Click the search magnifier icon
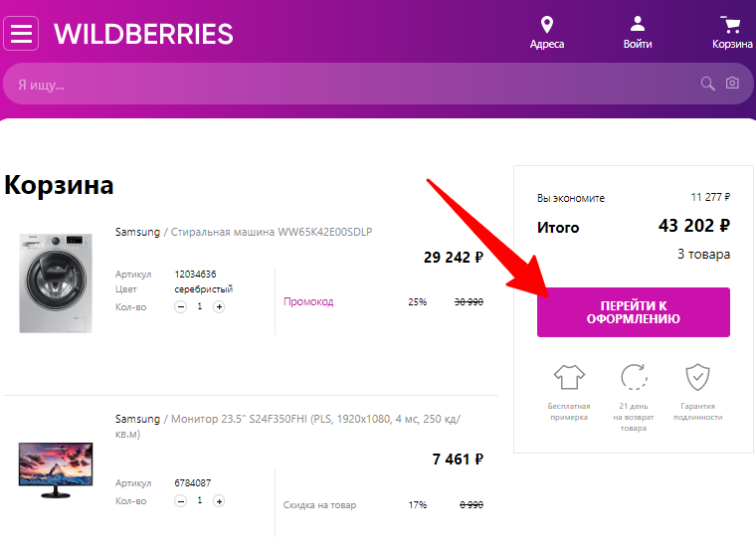Viewport: 756px width, 557px height. pyautogui.click(x=707, y=84)
